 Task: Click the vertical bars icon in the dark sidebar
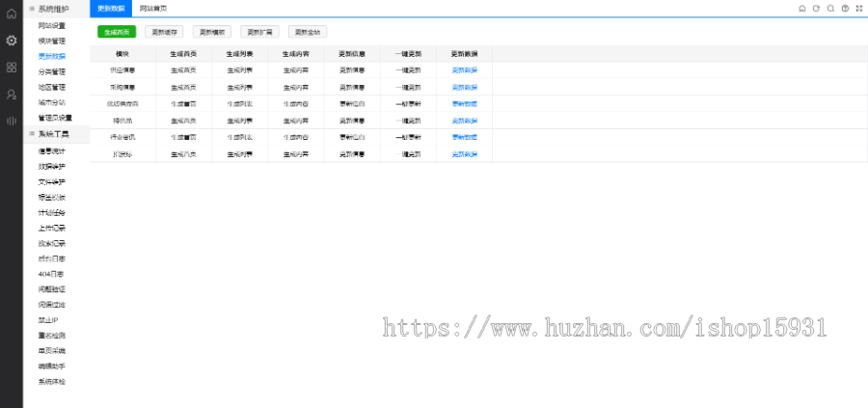11,121
